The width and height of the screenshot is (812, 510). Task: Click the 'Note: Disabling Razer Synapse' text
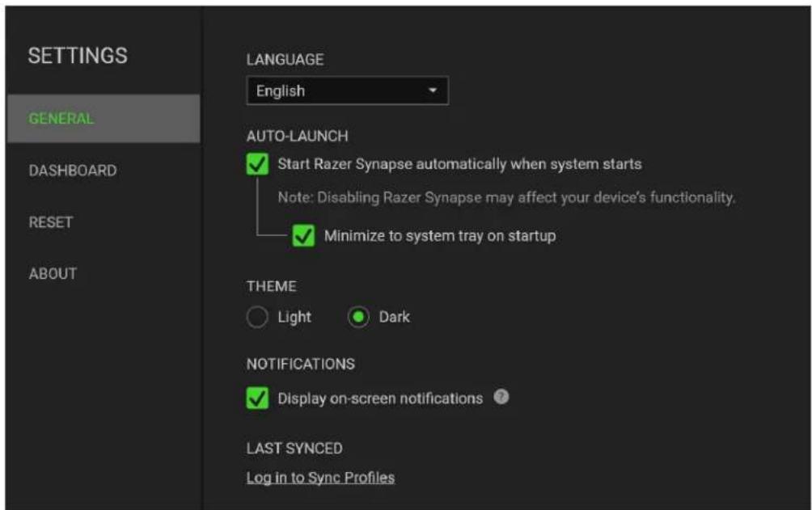(x=506, y=197)
